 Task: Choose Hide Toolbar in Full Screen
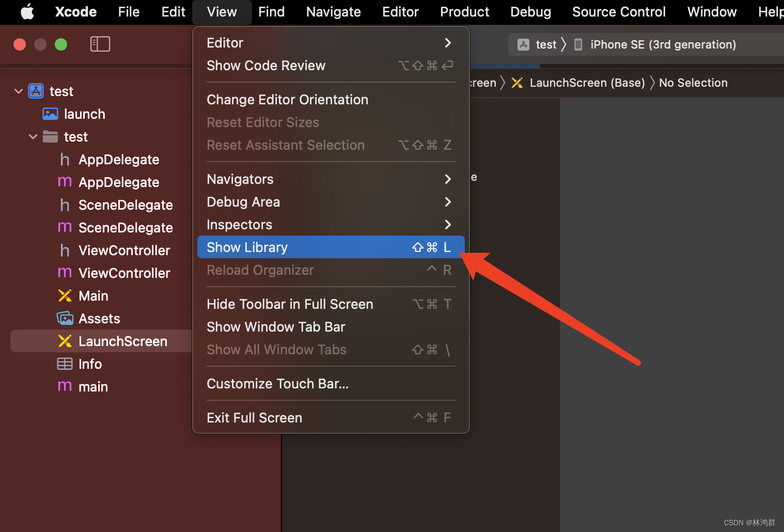click(331, 304)
